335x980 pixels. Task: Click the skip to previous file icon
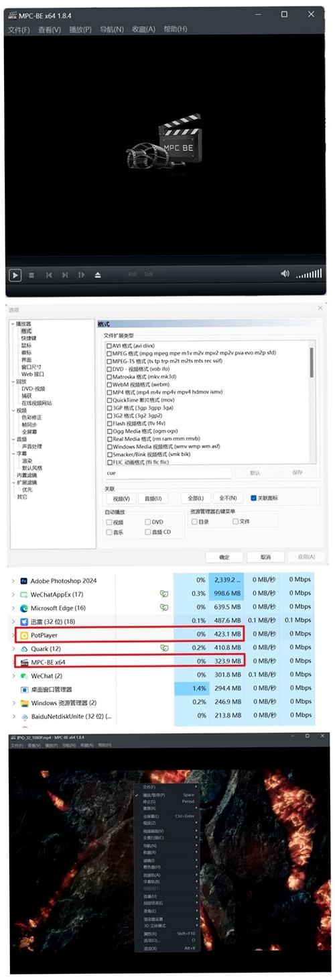pyautogui.click(x=49, y=275)
